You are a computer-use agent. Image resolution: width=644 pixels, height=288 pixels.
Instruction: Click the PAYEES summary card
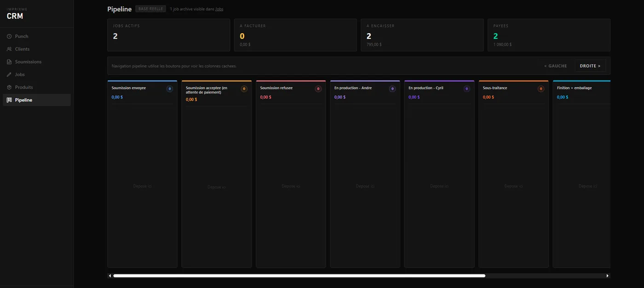(549, 35)
